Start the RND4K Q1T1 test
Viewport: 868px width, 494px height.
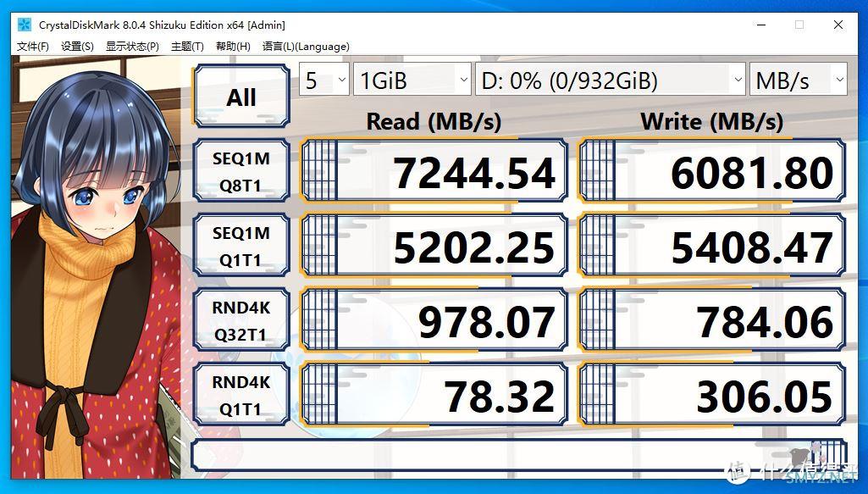pyautogui.click(x=241, y=394)
